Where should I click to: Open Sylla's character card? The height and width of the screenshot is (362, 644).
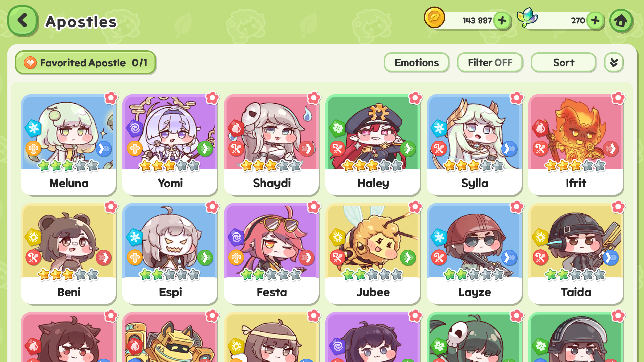(x=474, y=145)
